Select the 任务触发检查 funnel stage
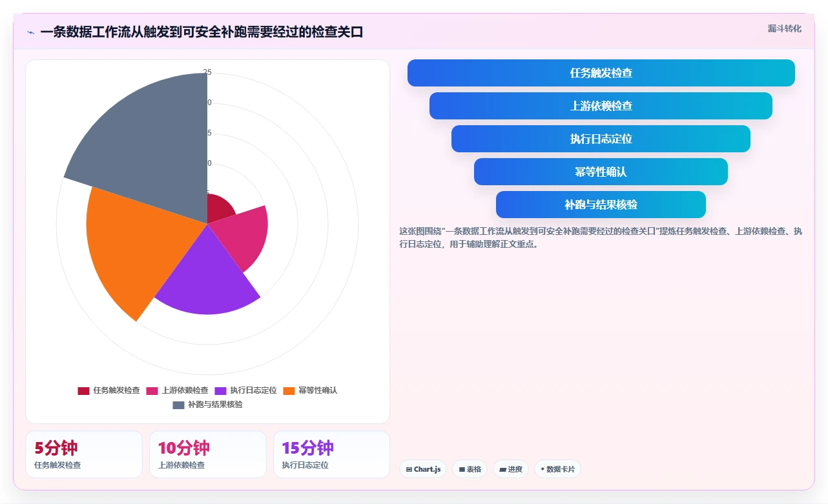 [x=601, y=73]
